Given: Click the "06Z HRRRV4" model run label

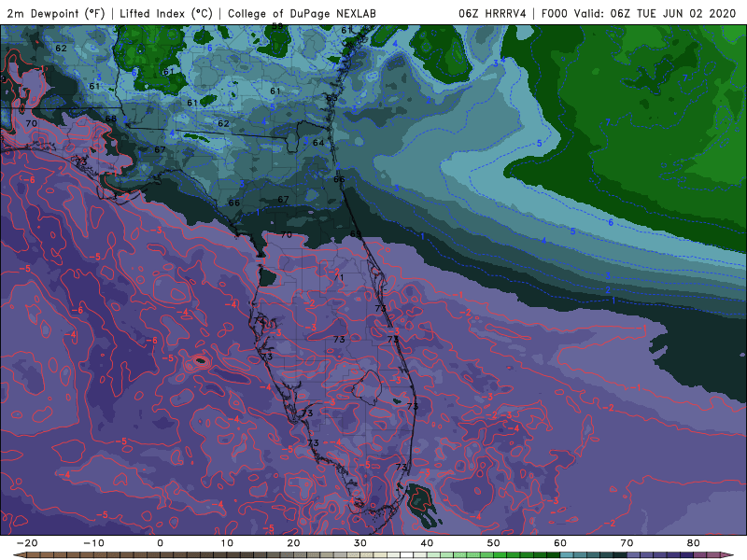Looking at the screenshot, I should pos(492,13).
